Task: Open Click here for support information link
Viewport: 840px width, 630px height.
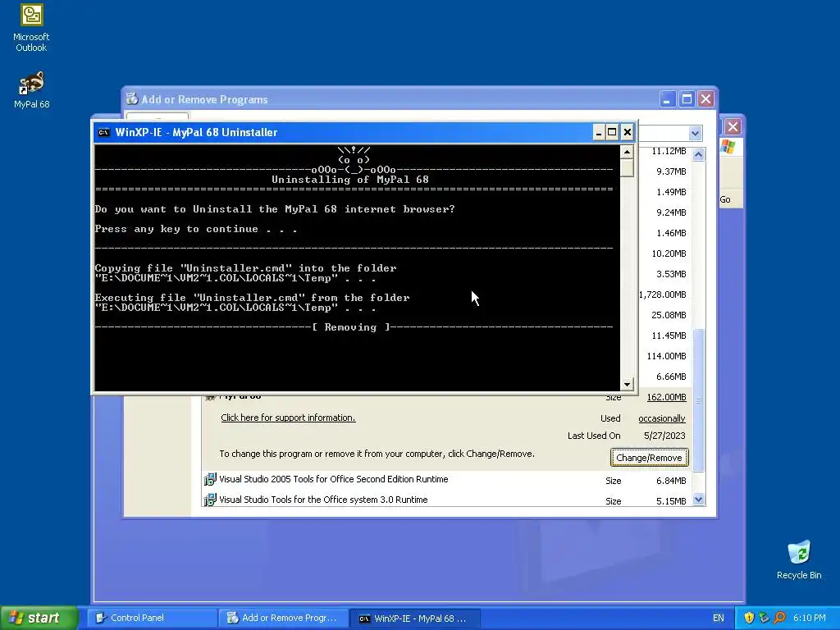Action: point(288,418)
